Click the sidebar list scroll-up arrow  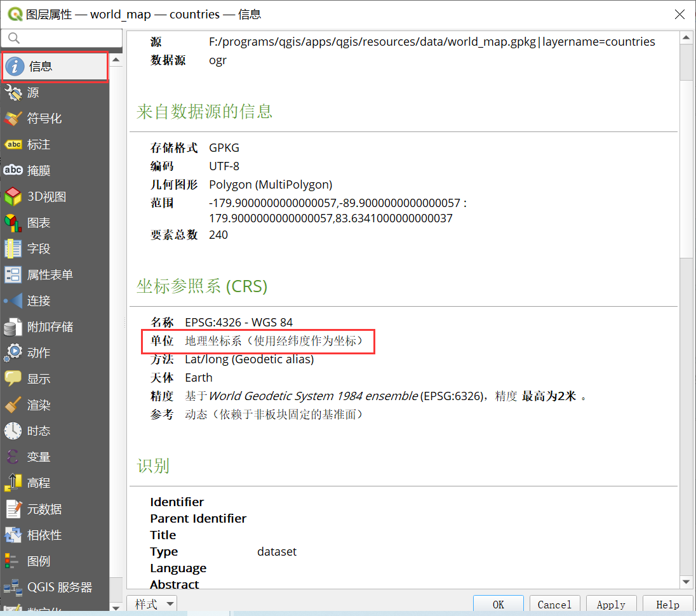pyautogui.click(x=116, y=60)
